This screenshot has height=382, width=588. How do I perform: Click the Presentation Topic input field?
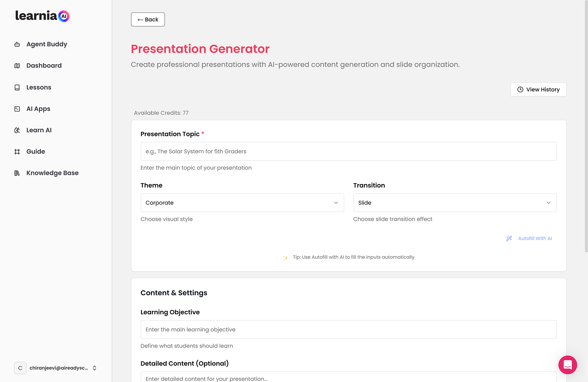point(349,151)
